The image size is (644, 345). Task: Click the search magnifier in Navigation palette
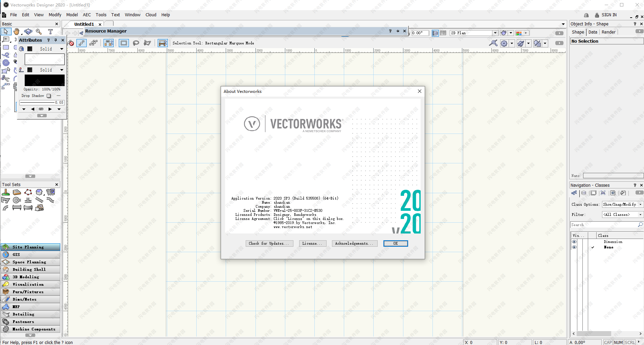click(640, 225)
